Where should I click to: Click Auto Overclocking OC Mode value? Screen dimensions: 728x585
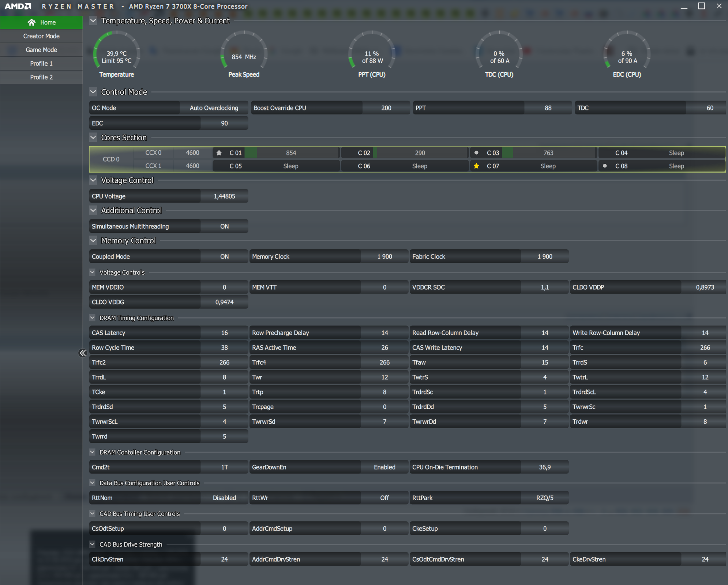tap(214, 108)
